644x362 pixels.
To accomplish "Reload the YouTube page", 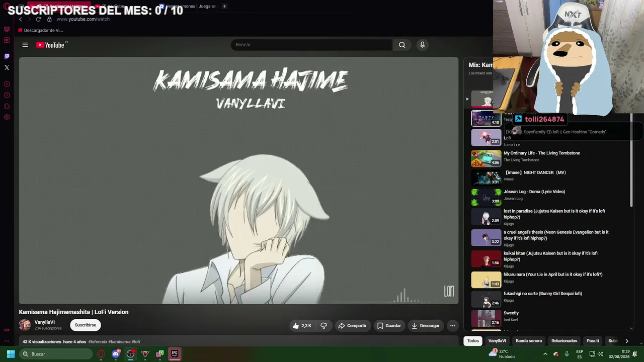I will coord(38,19).
